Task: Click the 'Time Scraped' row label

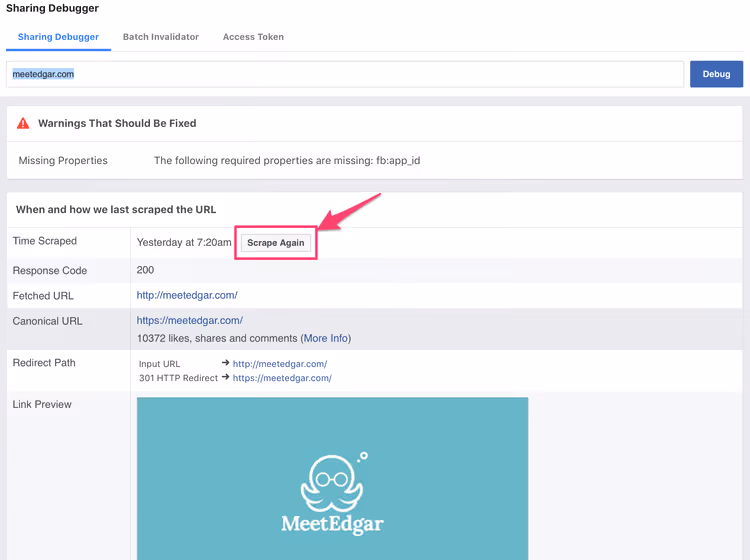Action: [x=44, y=241]
